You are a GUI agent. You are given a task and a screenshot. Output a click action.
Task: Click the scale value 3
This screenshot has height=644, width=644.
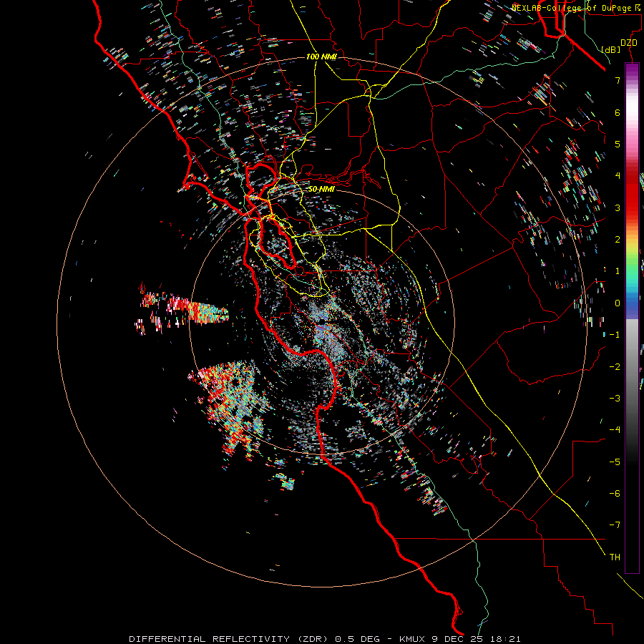pos(618,208)
